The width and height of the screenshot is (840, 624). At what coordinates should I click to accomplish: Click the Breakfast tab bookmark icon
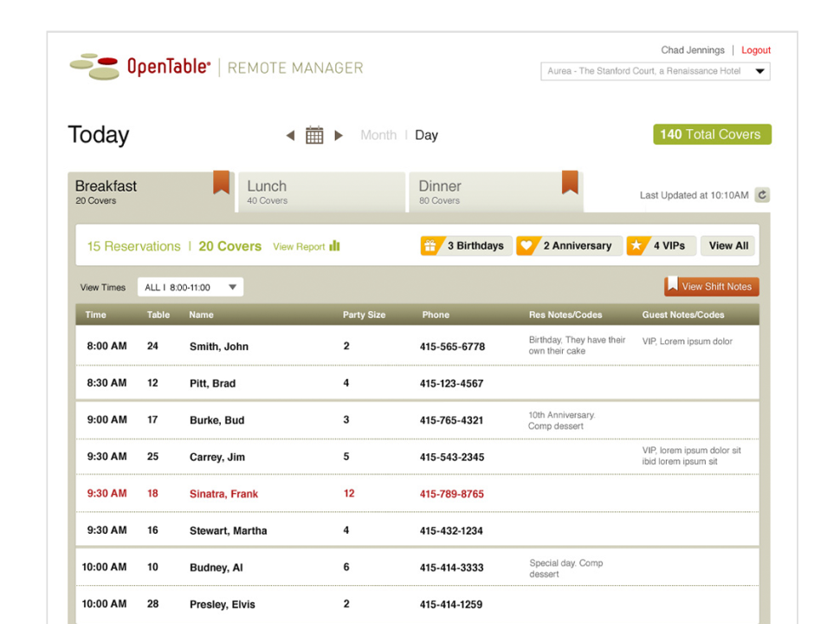221,183
